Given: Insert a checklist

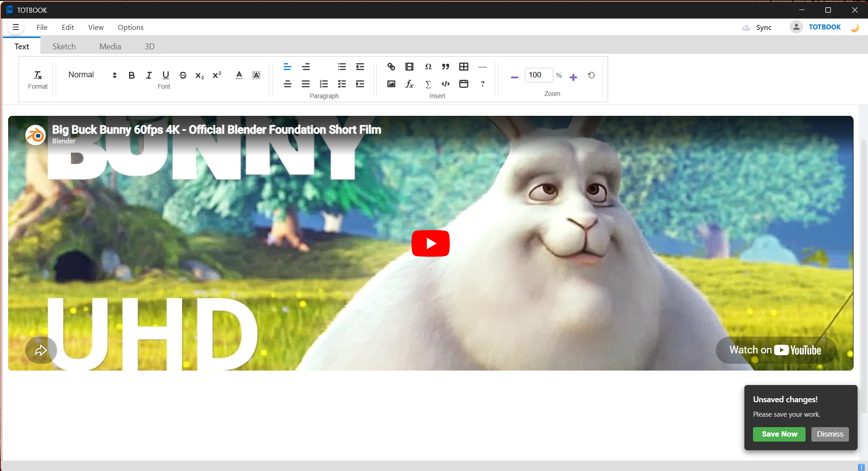Looking at the screenshot, I should pos(342,84).
